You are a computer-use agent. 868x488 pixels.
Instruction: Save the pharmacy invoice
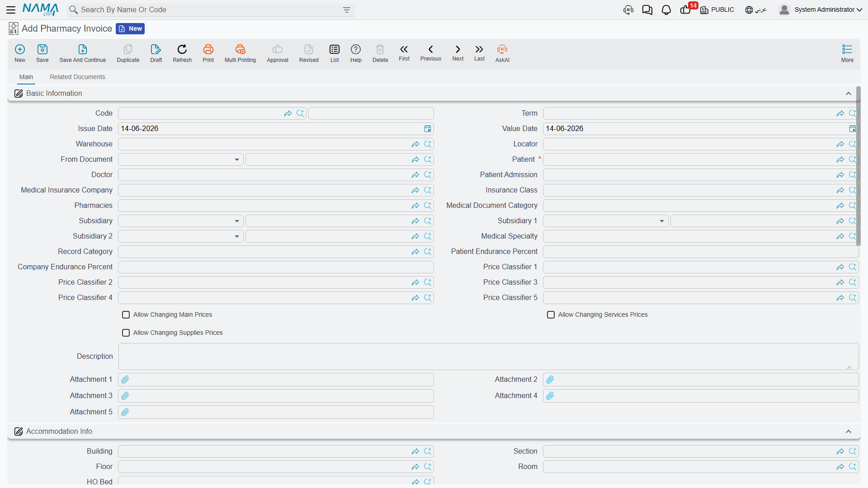coord(42,53)
